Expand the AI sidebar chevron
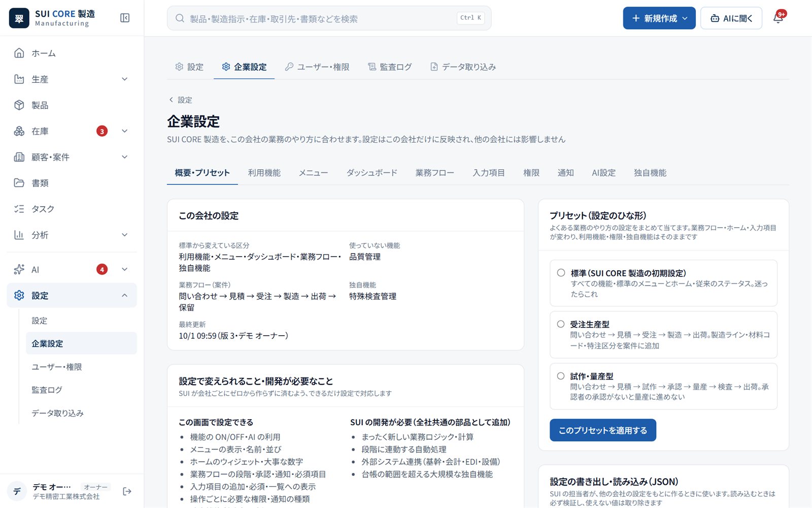Screen dimensions: 812x508 [x=125, y=269]
